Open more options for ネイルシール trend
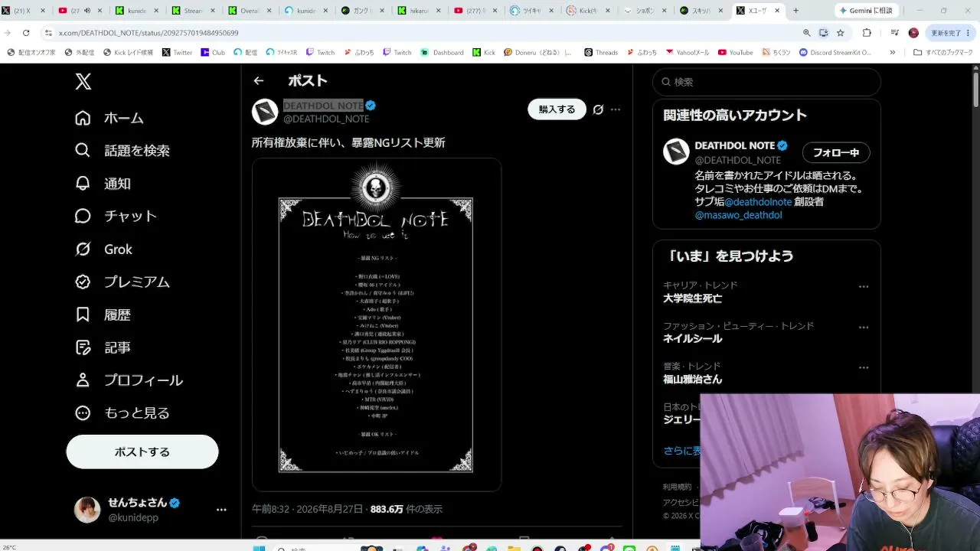Viewport: 980px width, 551px height. point(864,327)
